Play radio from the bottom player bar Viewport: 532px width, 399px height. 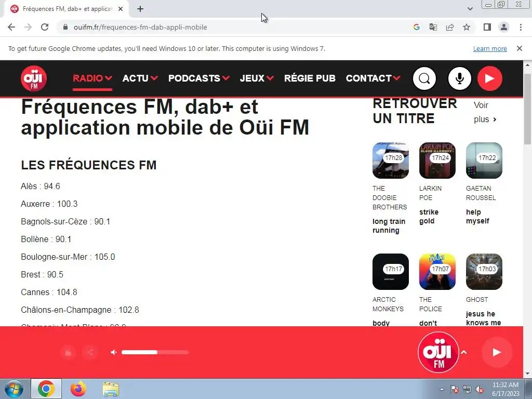coord(497,352)
